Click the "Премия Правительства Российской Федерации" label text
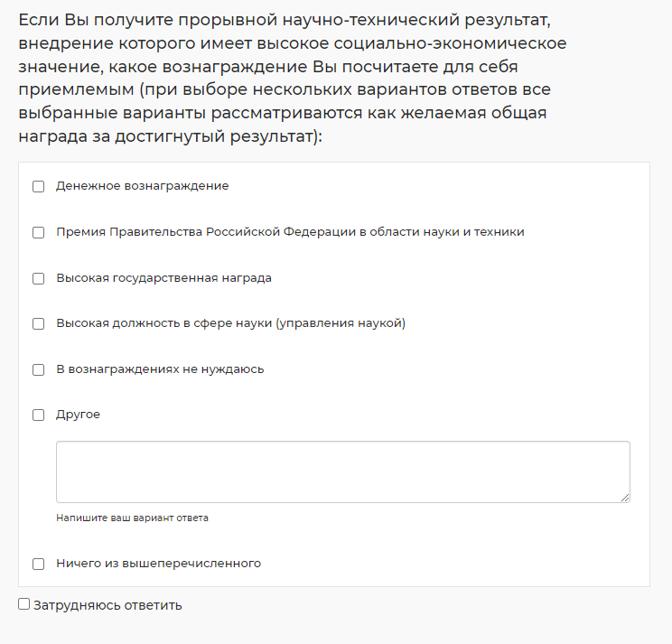The image size is (672, 644). (x=290, y=232)
